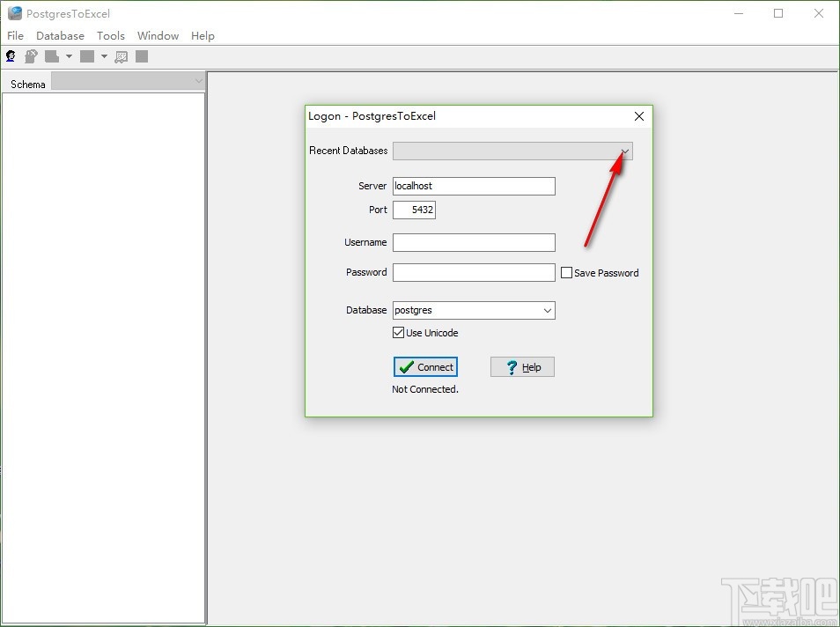Close the Logon dialog
Image resolution: width=840 pixels, height=627 pixels.
pos(638,116)
